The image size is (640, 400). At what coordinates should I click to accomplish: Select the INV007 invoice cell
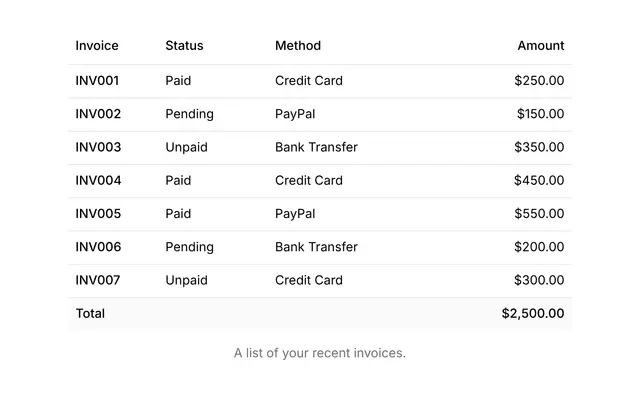coord(98,280)
